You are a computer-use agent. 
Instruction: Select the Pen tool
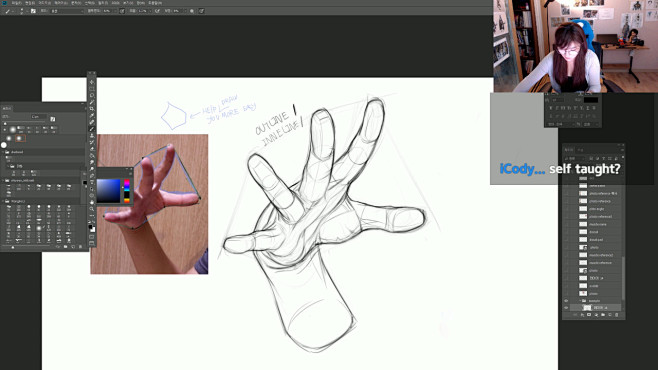pyautogui.click(x=91, y=175)
